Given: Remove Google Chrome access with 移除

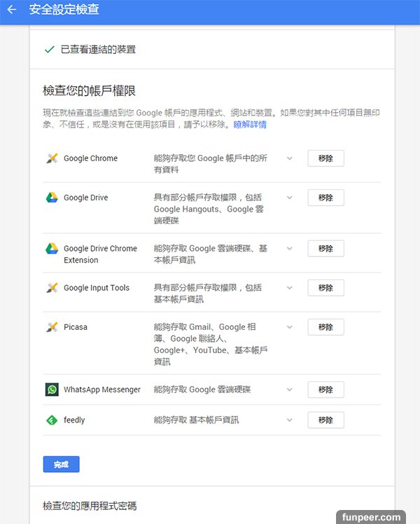Looking at the screenshot, I should coord(325,158).
